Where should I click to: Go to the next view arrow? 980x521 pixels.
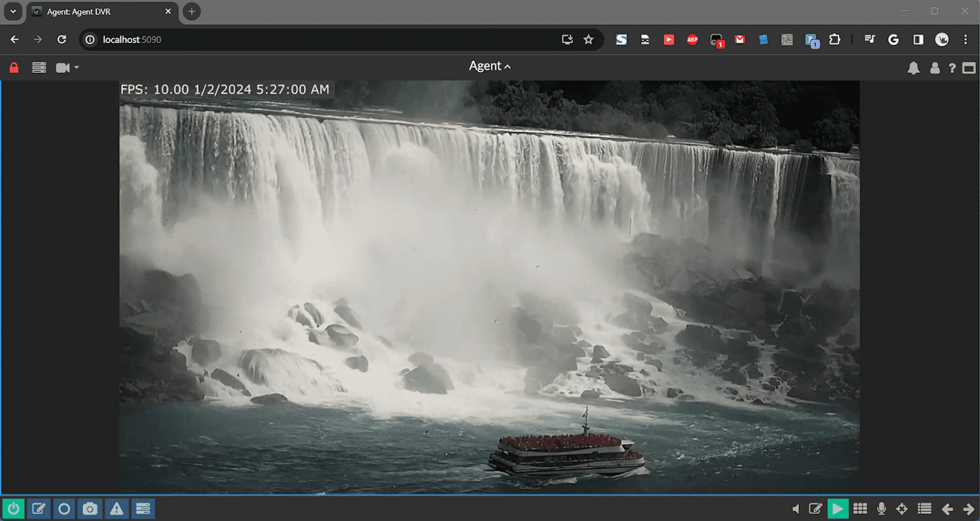(x=968, y=509)
